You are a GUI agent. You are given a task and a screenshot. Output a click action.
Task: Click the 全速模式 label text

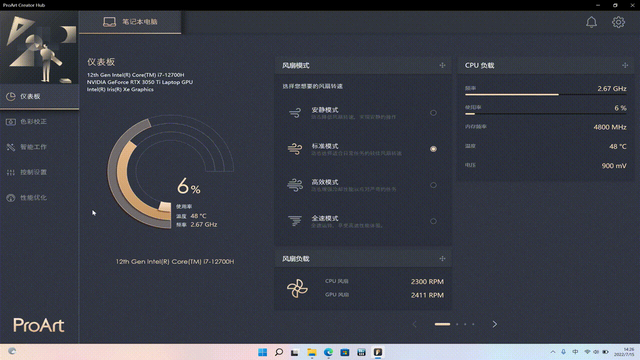pos(325,218)
